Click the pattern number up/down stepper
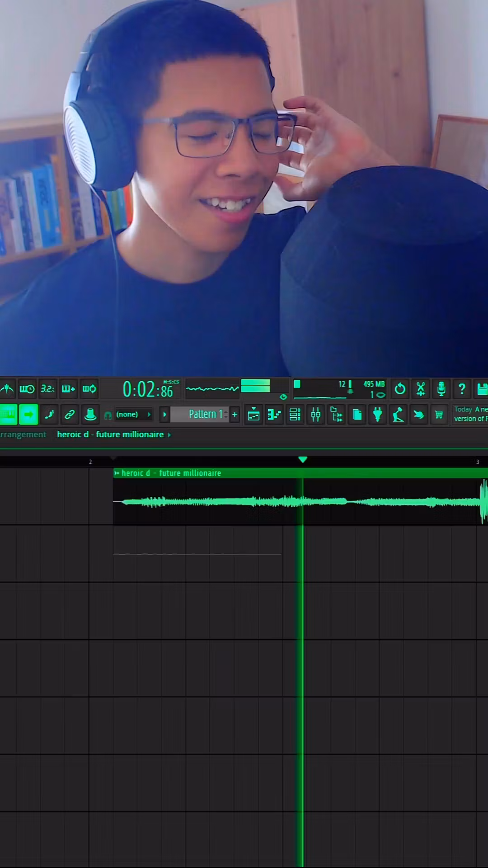Screen dimensions: 488x868 (226, 415)
